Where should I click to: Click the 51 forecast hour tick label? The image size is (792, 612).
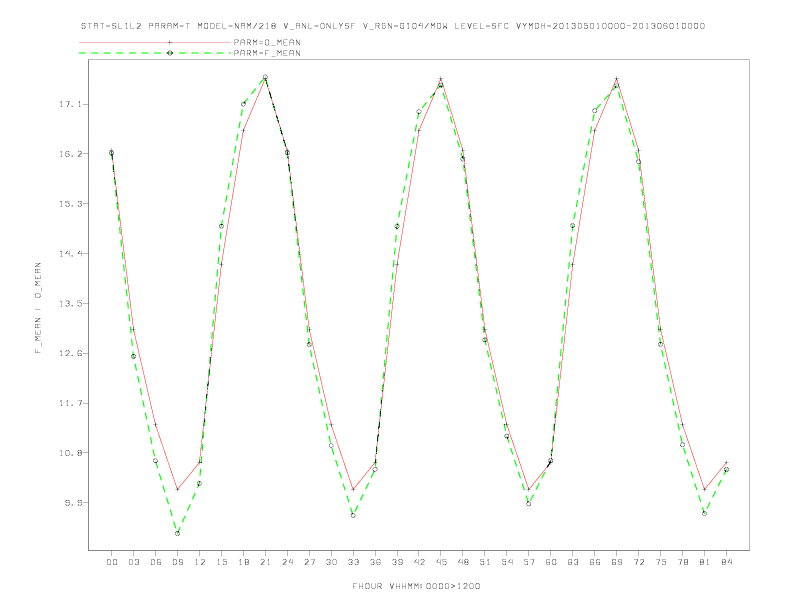coord(485,562)
